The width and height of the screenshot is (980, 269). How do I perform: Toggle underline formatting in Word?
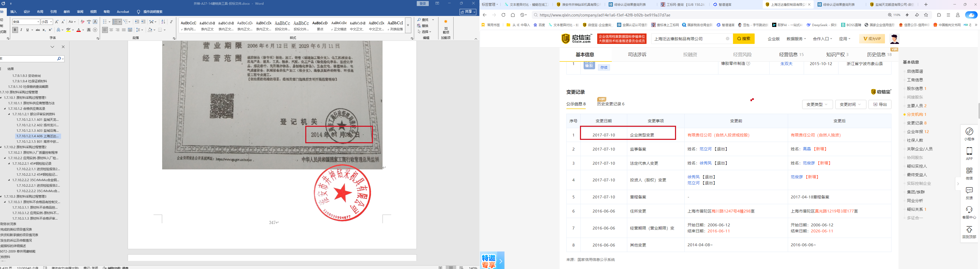pos(27,30)
